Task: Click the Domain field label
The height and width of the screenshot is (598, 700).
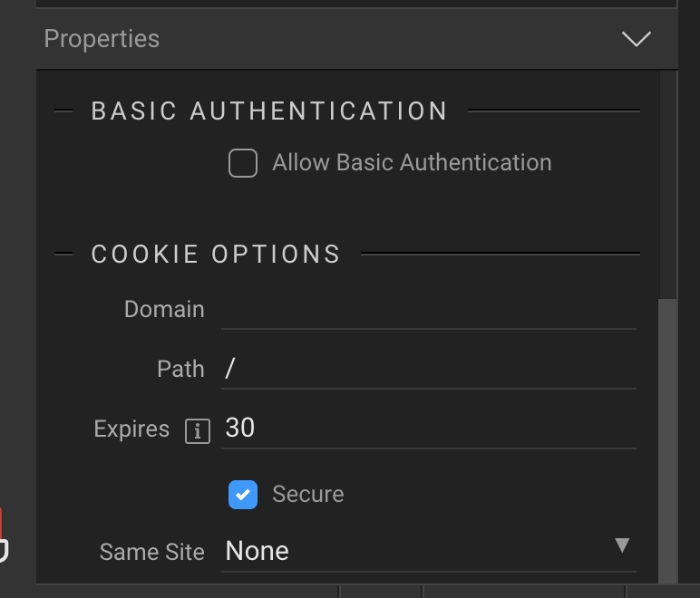Action: 164,310
